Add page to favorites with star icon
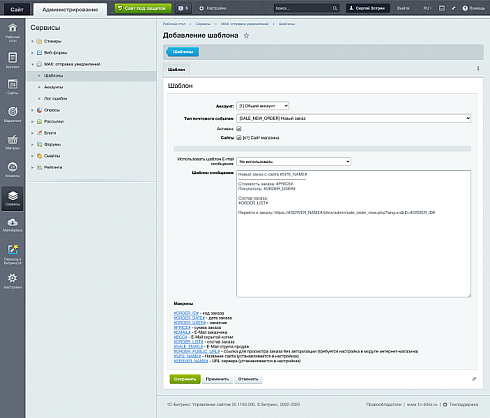The height and width of the screenshot is (418, 490). (246, 35)
